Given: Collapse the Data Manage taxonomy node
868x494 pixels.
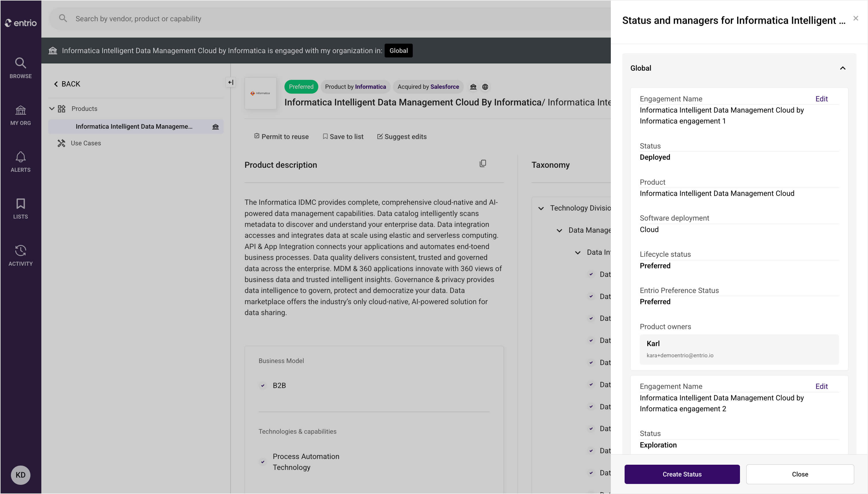Looking at the screenshot, I should [x=559, y=230].
